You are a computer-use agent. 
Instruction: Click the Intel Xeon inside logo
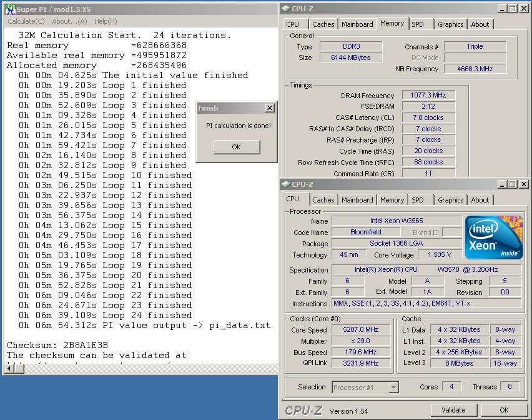[x=494, y=237]
